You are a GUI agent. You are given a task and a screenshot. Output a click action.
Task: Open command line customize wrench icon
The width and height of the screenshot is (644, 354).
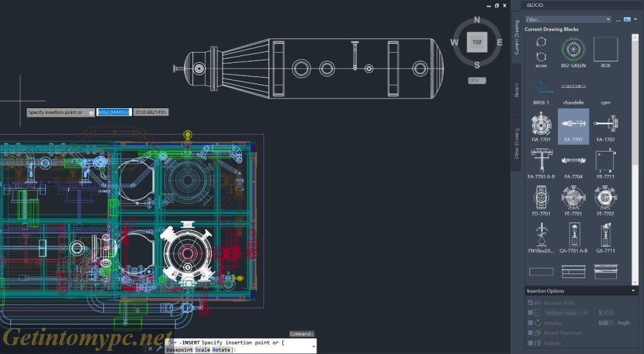click(x=159, y=349)
